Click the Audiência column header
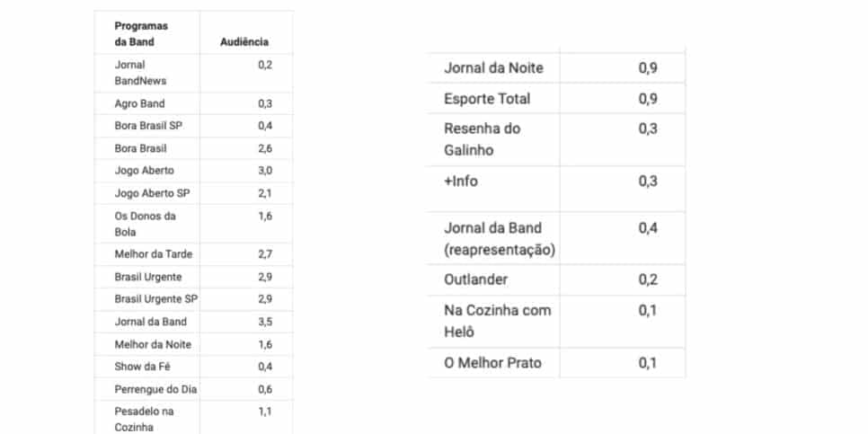Viewport: 868px width, 434px height. click(x=244, y=42)
